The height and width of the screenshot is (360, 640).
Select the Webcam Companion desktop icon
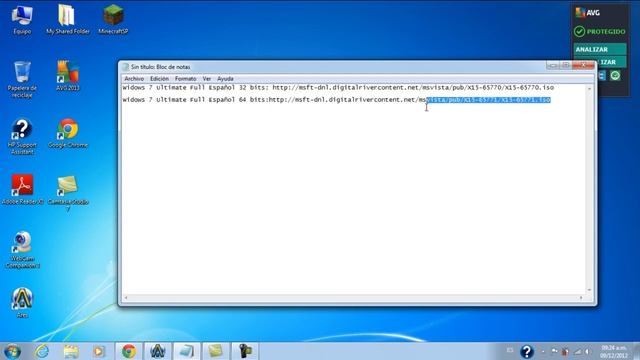[x=22, y=250]
